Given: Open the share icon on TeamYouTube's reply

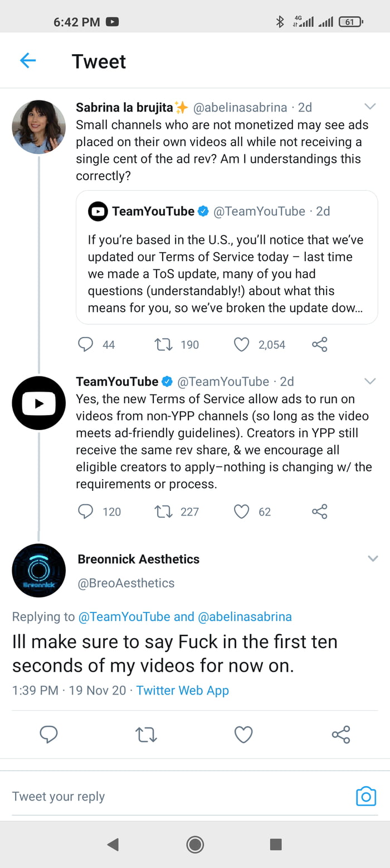Looking at the screenshot, I should click(319, 512).
